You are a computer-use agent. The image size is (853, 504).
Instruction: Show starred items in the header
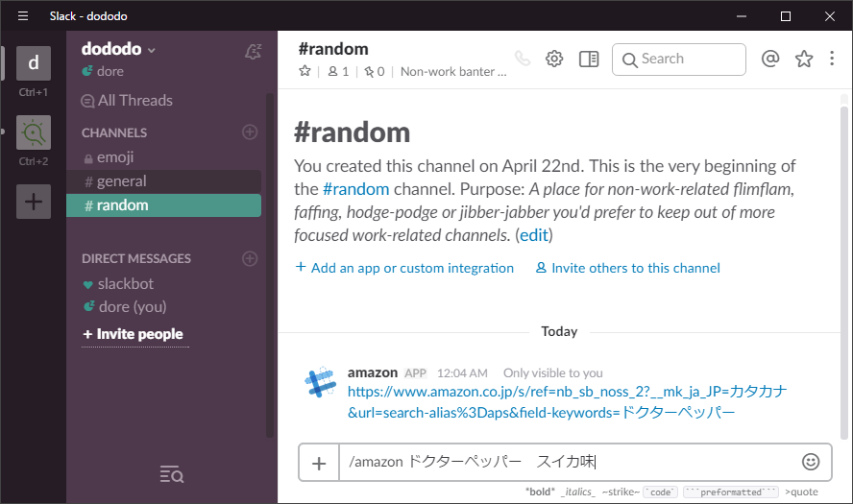804,59
